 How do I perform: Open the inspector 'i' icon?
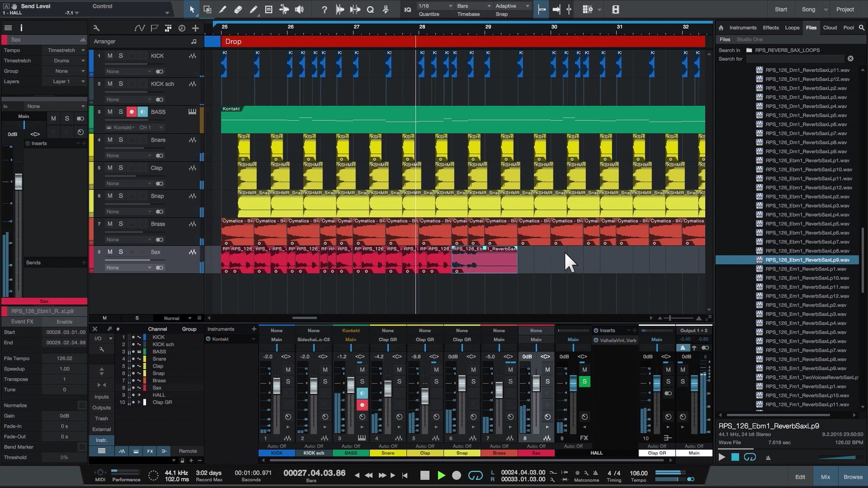(x=21, y=28)
